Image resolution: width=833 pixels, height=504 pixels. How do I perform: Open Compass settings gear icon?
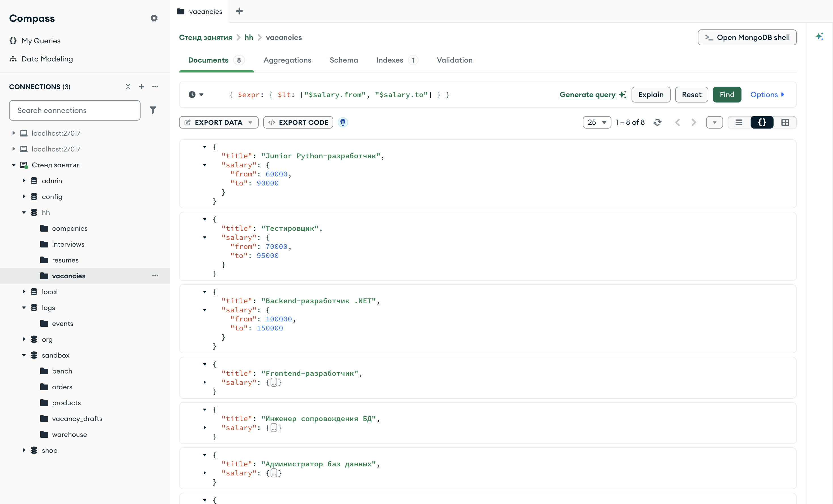[154, 18]
